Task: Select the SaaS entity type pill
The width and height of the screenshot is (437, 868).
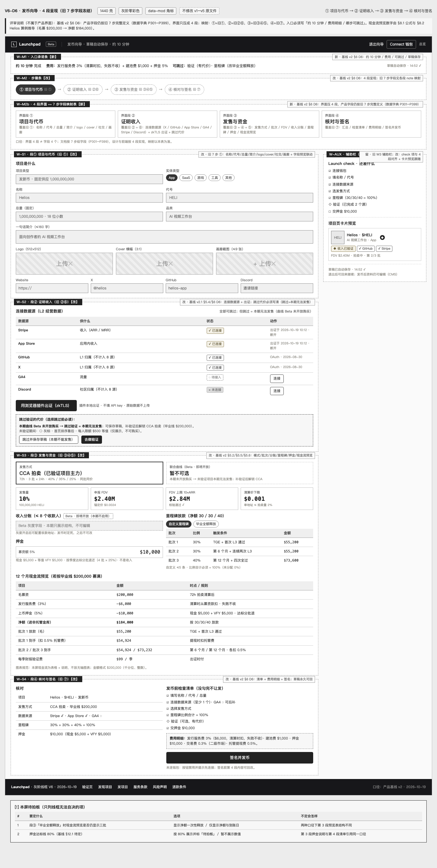Action: [x=186, y=178]
